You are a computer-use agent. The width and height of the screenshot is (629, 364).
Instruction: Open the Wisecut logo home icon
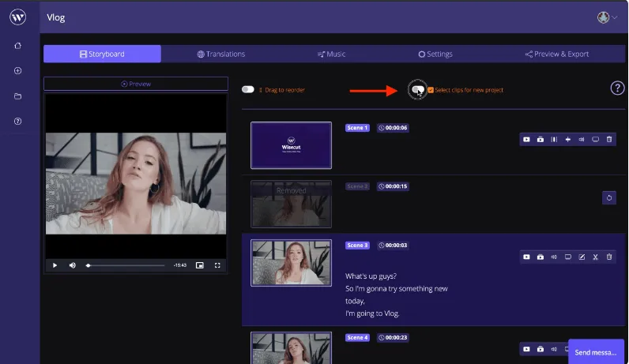(17, 17)
